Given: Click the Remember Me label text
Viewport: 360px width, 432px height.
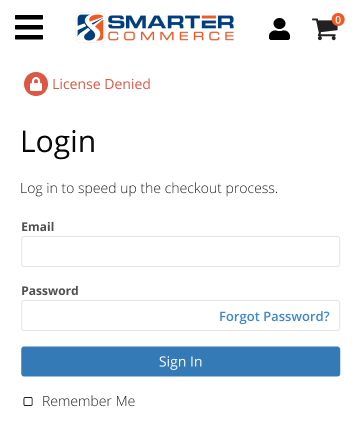Looking at the screenshot, I should [x=89, y=401].
